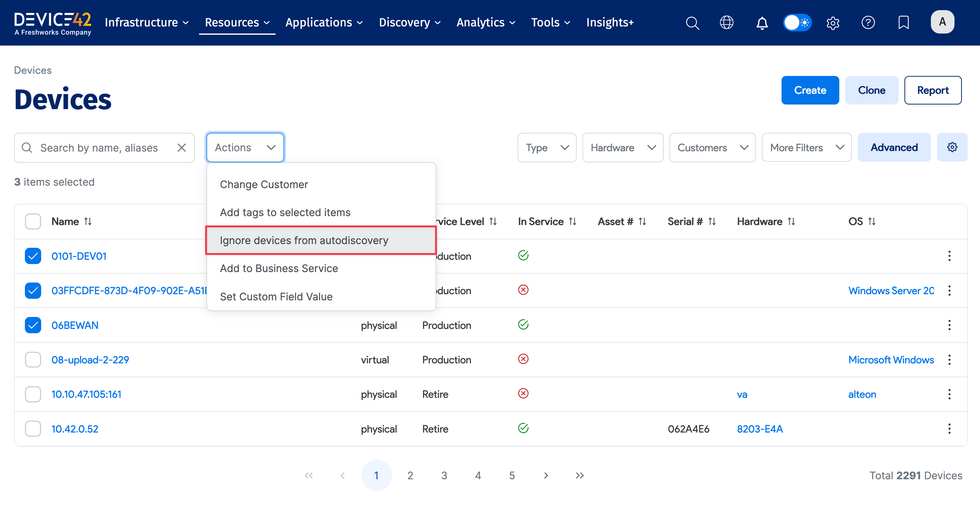
Task: Expand the Customers filter dropdown
Action: click(x=712, y=148)
